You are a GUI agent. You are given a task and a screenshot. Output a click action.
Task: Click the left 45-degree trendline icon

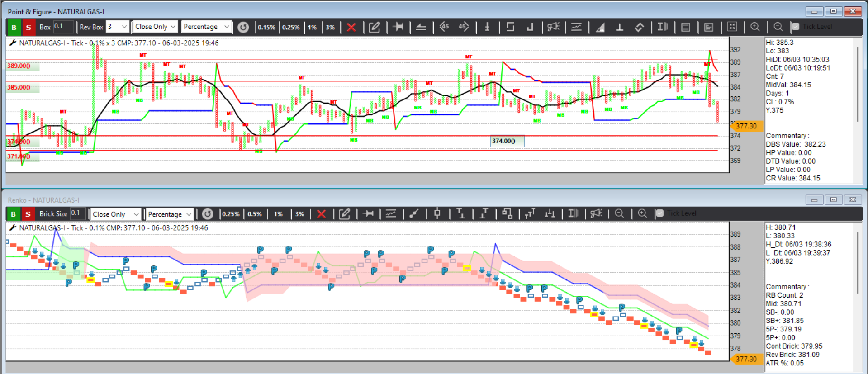coord(444,27)
